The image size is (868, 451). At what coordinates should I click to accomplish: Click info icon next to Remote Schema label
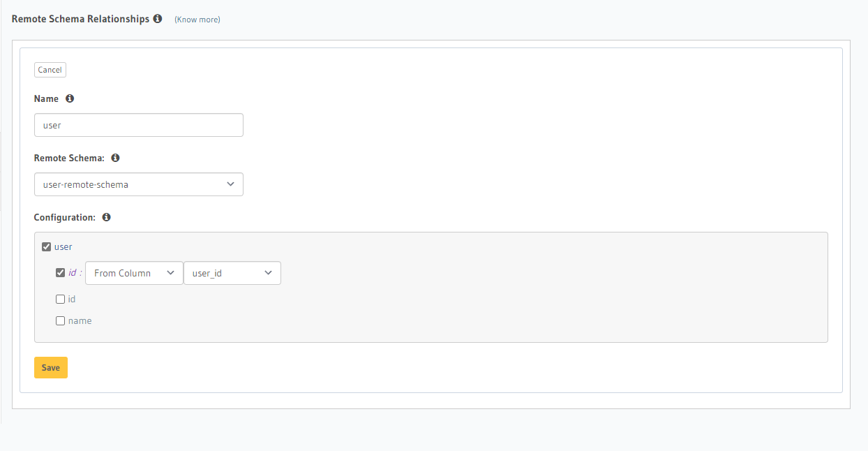[115, 158]
